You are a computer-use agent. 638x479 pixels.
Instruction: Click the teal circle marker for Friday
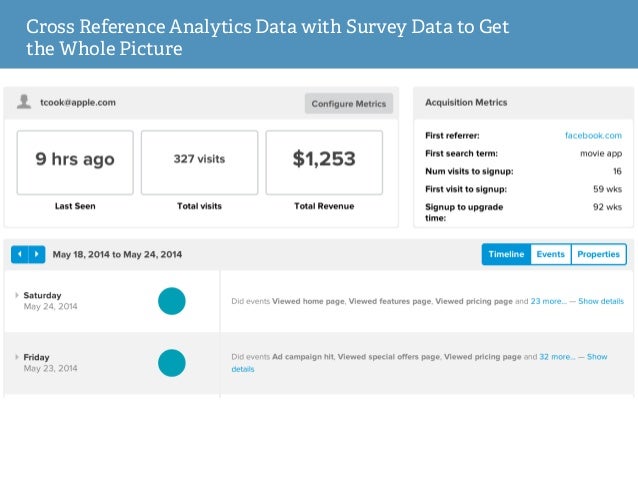tap(172, 363)
